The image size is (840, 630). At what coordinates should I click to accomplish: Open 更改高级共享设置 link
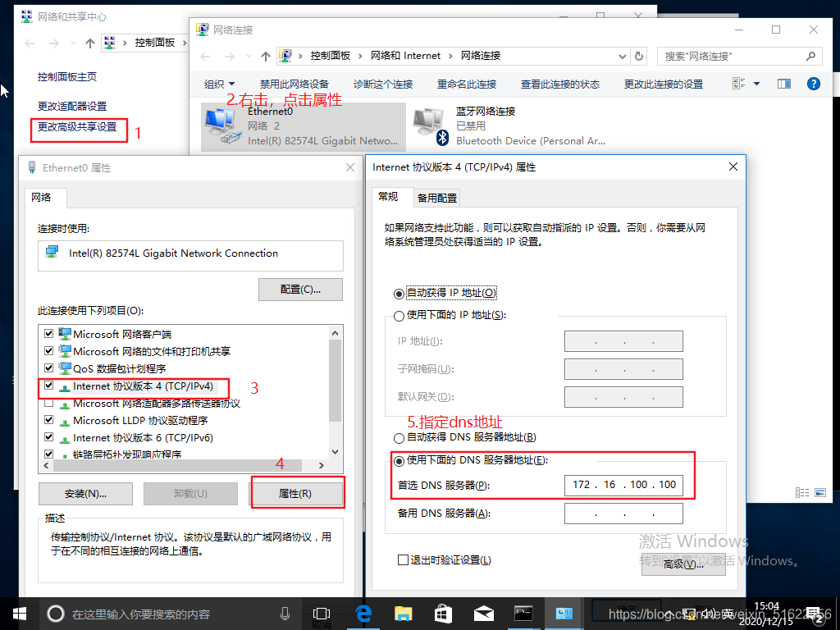[x=77, y=127]
